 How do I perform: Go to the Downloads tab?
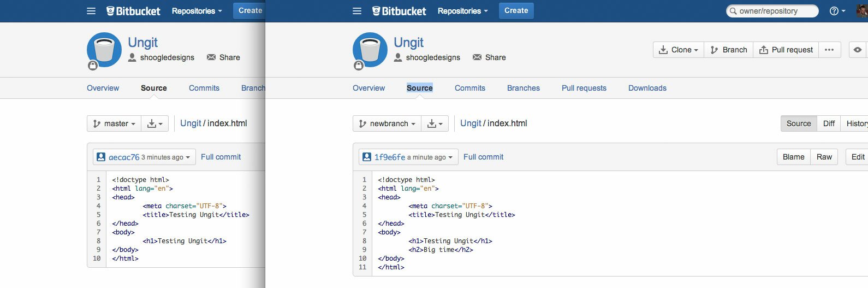point(647,88)
